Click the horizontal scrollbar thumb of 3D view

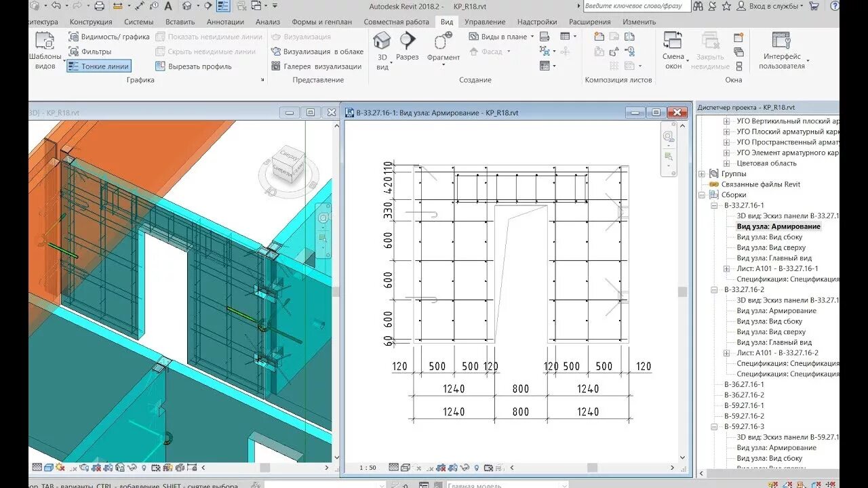[265, 468]
